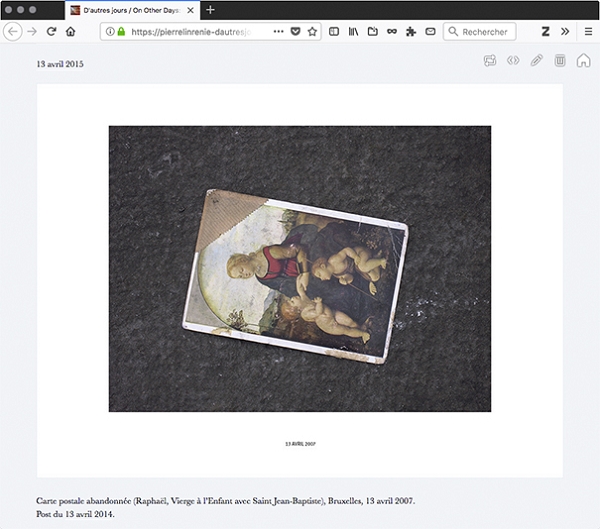Toggle the browser sidebar view

click(334, 31)
